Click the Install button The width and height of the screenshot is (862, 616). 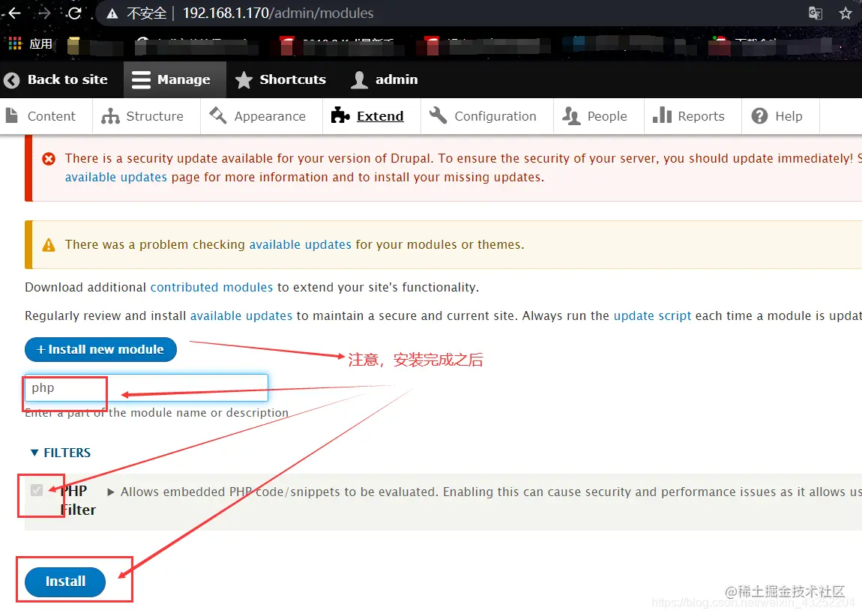tap(65, 582)
